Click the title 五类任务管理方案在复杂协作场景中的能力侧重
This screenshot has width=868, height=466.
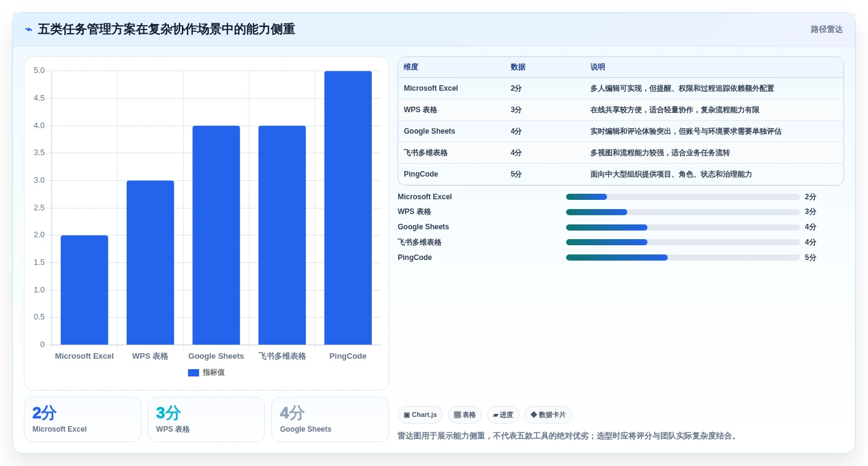point(166,29)
